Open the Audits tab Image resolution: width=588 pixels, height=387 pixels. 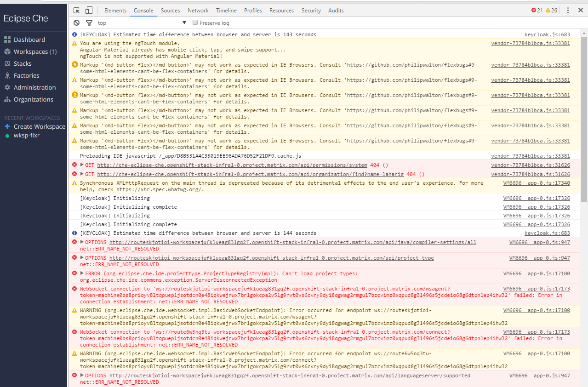click(336, 11)
